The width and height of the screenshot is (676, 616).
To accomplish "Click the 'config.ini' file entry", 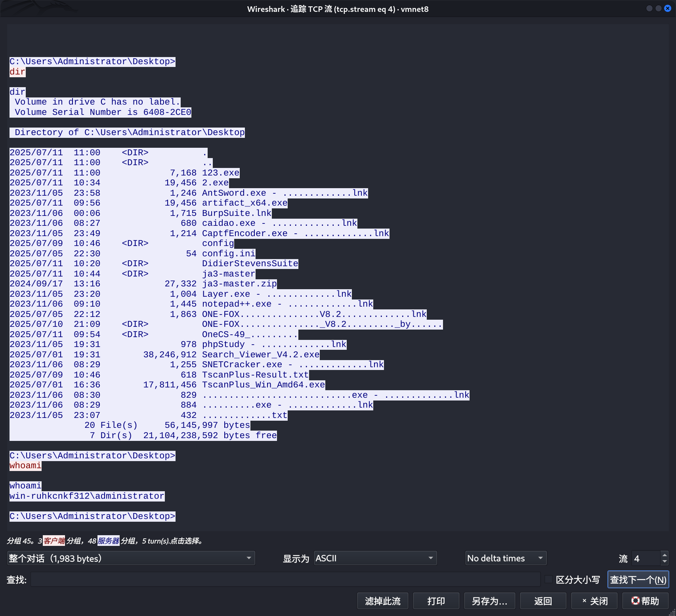I will [x=229, y=254].
